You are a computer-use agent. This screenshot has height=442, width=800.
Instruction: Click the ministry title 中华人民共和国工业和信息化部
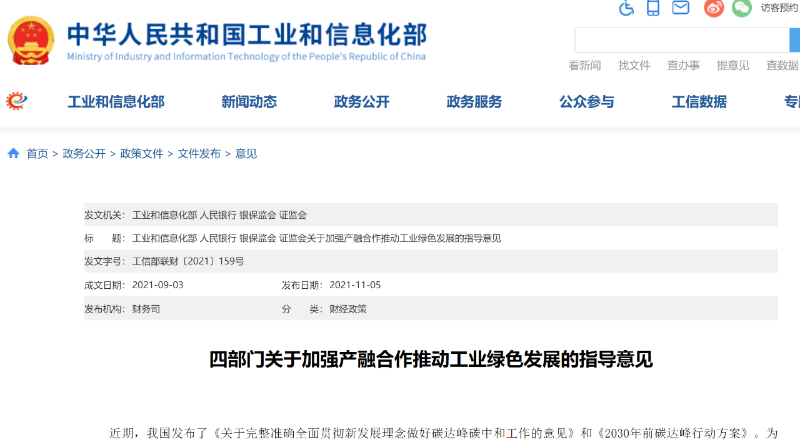pyautogui.click(x=247, y=35)
